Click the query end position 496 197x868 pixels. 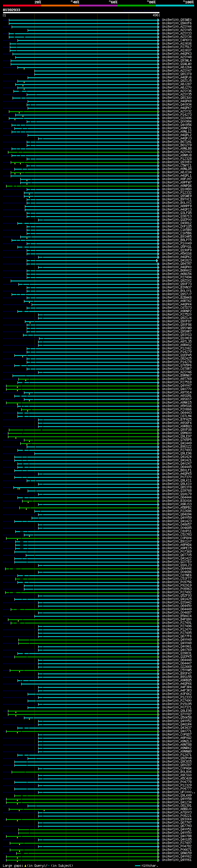tap(155, 15)
